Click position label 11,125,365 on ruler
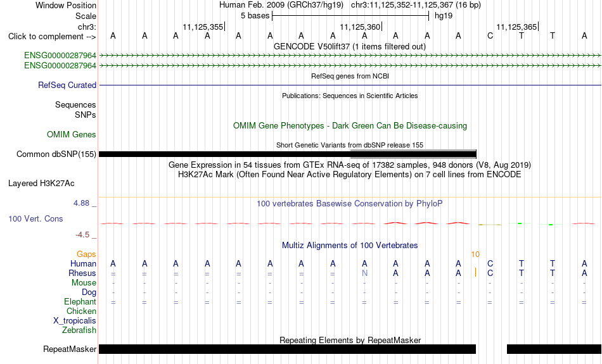Screen dimensions: 602x364 (516, 27)
